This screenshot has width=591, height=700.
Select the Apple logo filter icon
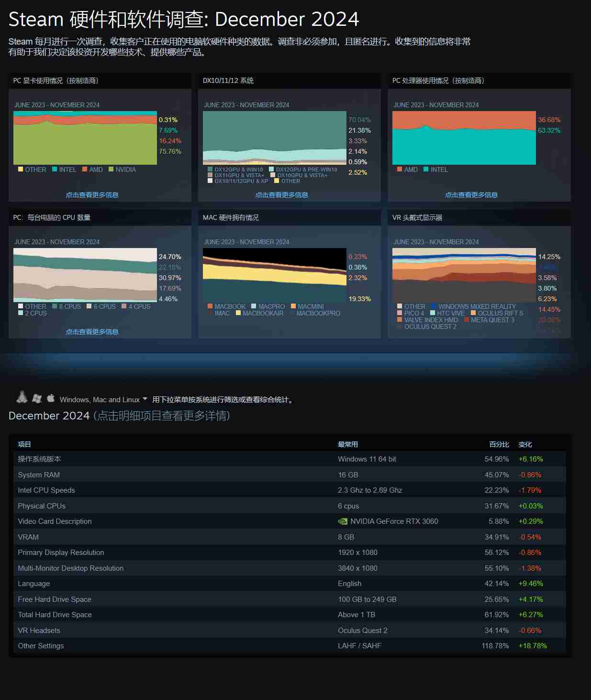pyautogui.click(x=50, y=398)
